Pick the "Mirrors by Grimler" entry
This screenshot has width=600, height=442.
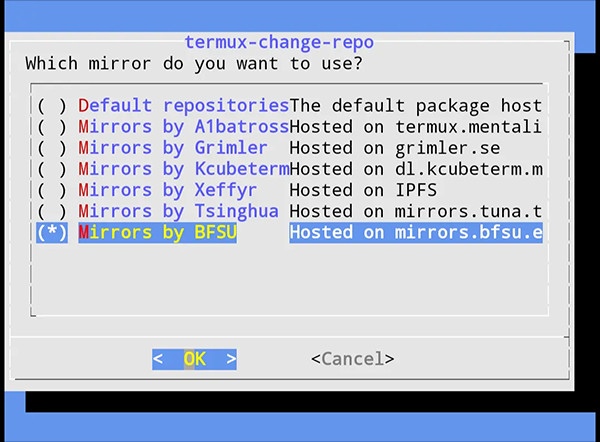pos(173,148)
